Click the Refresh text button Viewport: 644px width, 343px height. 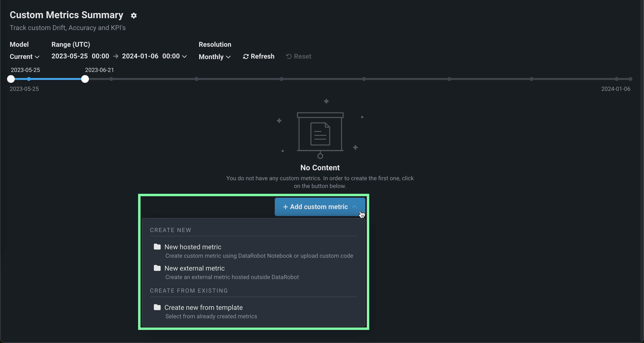point(262,56)
